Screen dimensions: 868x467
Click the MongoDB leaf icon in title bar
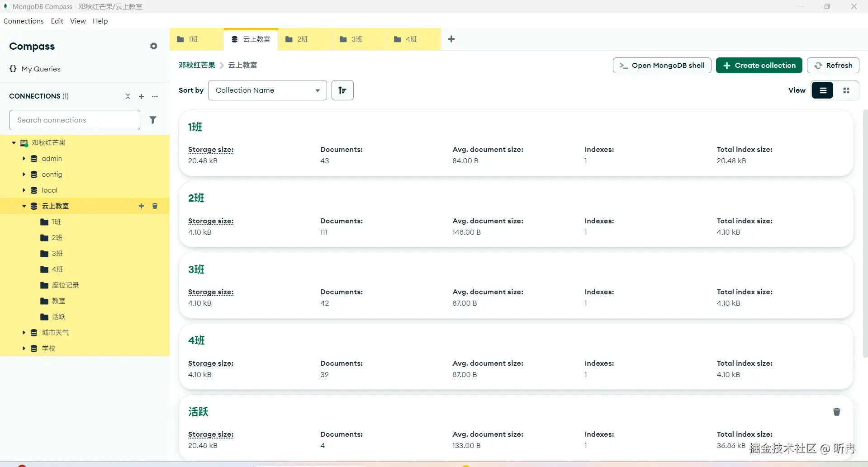6,6
